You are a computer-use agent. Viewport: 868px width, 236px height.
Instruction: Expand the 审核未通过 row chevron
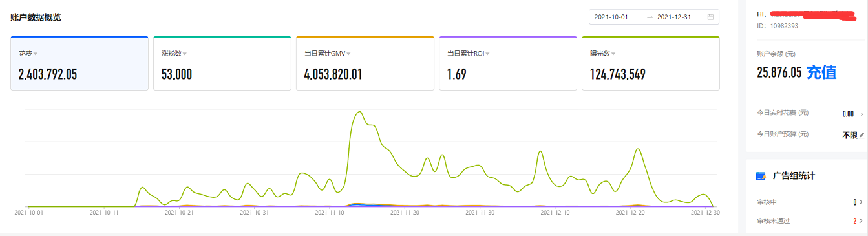[861, 221]
